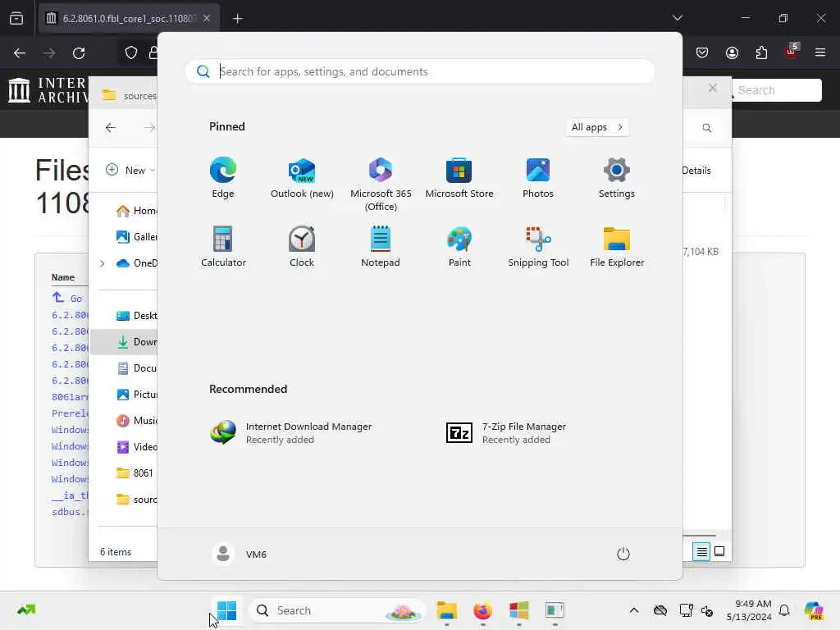Open the Edge pinned app
The image size is (840, 630).
coord(223,177)
